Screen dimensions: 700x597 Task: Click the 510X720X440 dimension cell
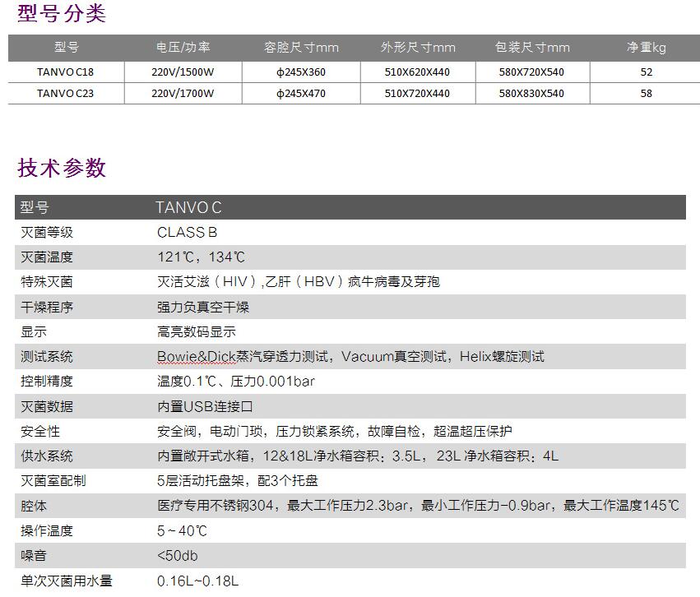[x=417, y=93]
